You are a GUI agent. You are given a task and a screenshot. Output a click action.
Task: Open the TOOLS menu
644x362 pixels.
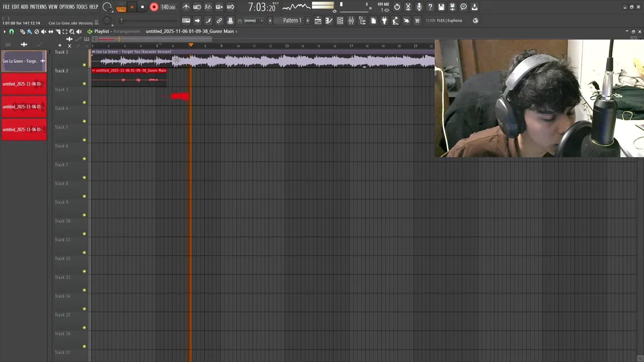[x=82, y=7]
